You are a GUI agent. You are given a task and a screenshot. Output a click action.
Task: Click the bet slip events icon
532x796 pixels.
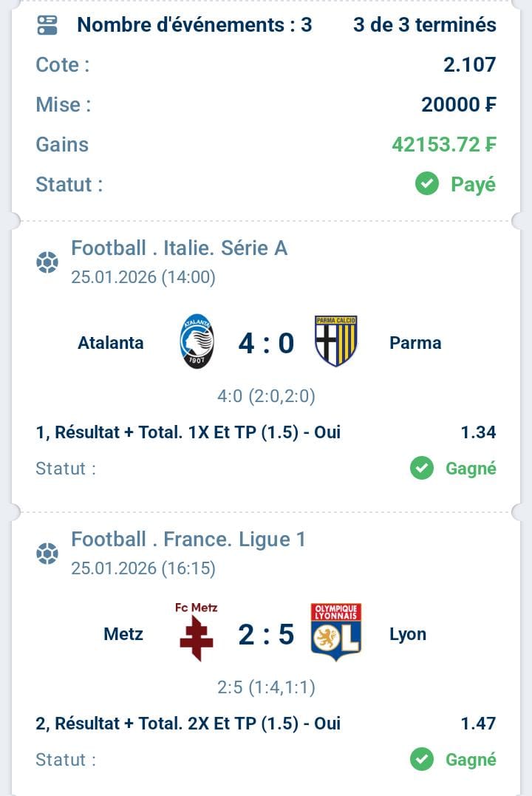point(47,26)
